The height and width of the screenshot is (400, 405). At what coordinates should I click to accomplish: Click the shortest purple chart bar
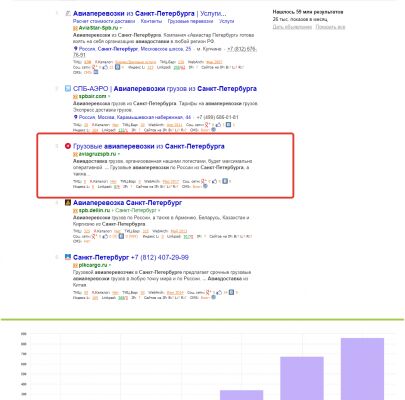242,395
